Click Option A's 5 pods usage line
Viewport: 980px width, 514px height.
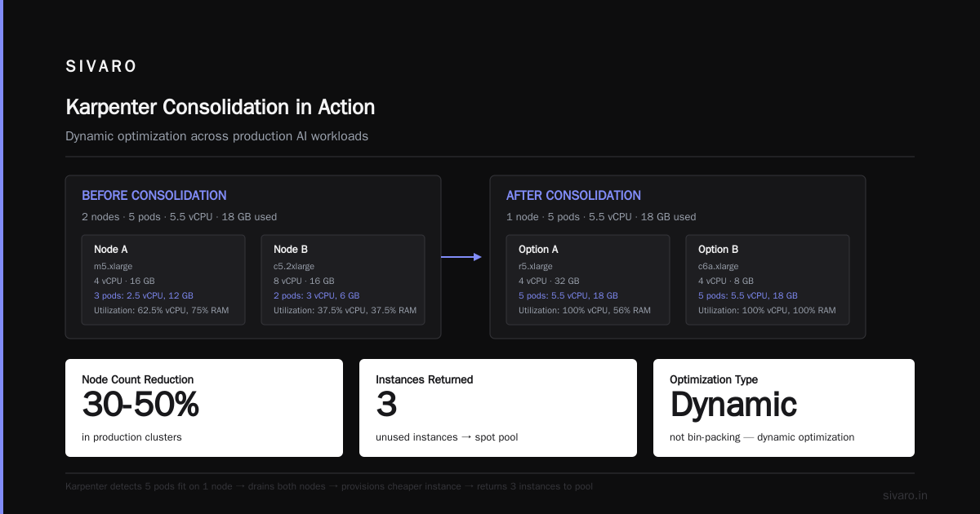(568, 295)
